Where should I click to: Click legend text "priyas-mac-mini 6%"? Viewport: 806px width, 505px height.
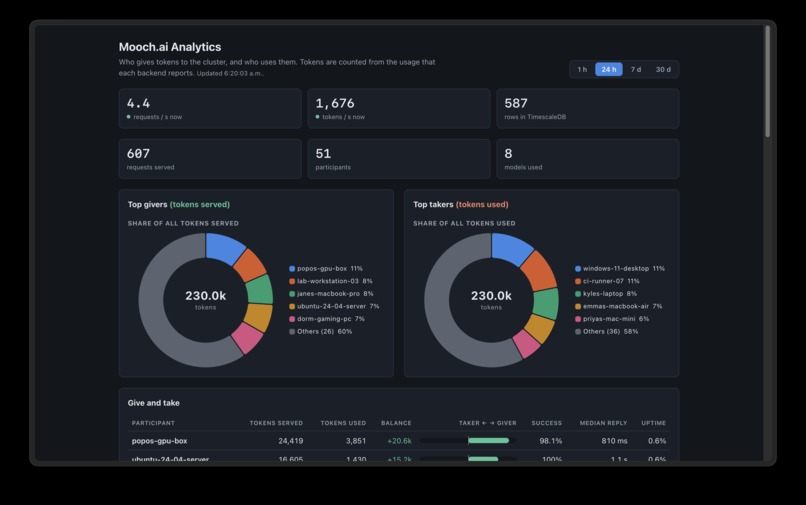point(616,319)
